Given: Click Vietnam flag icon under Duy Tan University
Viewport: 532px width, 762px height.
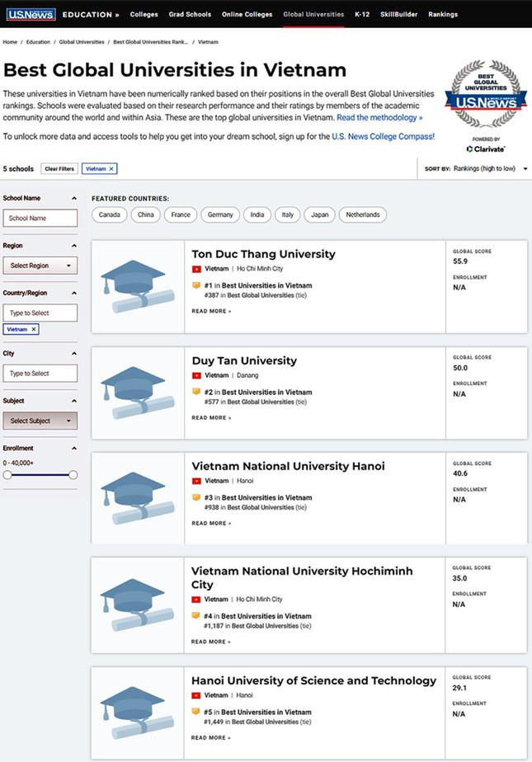Looking at the screenshot, I should pyautogui.click(x=196, y=375).
